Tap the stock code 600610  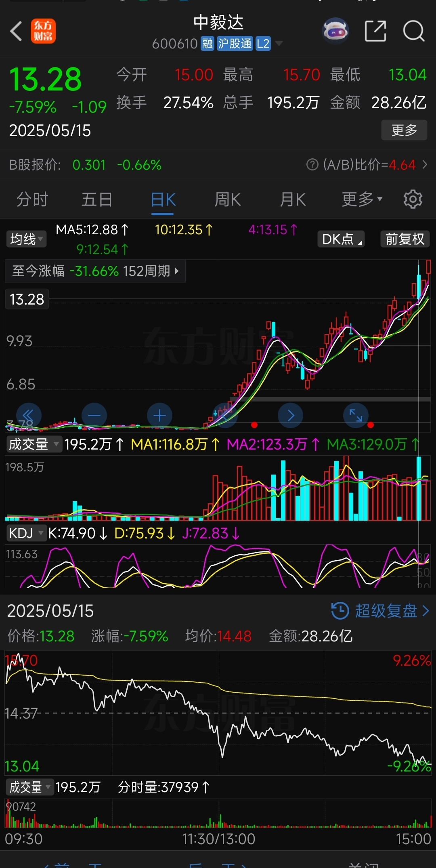pyautogui.click(x=175, y=44)
